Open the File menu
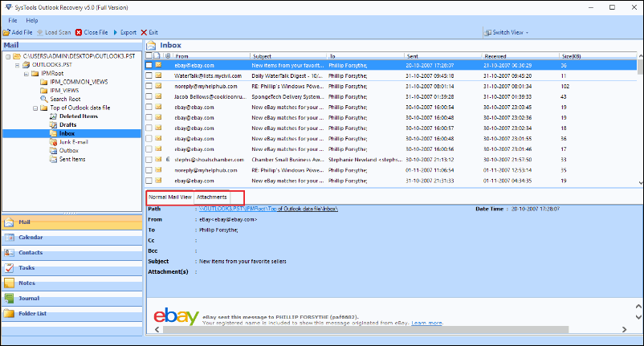Screen dimensions: 644x346 (13, 21)
